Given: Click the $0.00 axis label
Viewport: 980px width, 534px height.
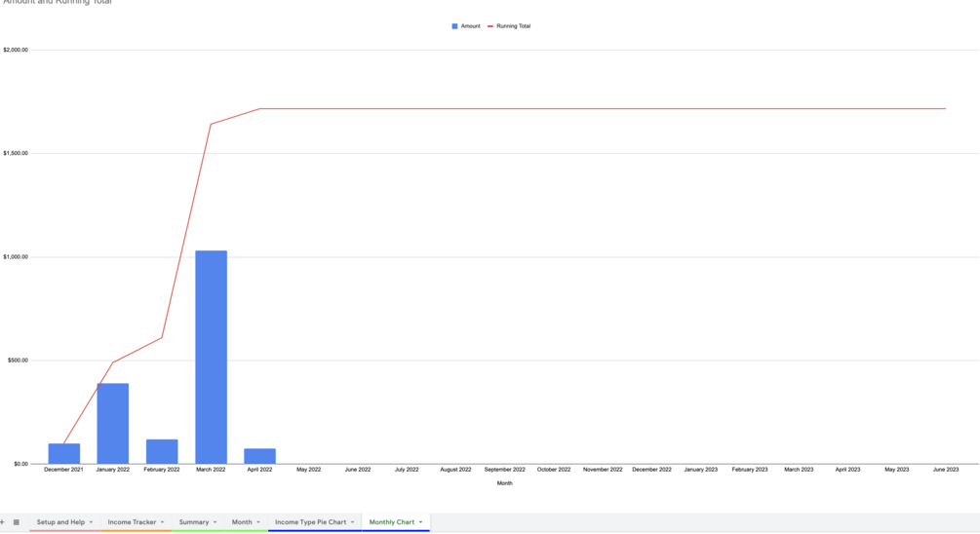Looking at the screenshot, I should [20, 464].
